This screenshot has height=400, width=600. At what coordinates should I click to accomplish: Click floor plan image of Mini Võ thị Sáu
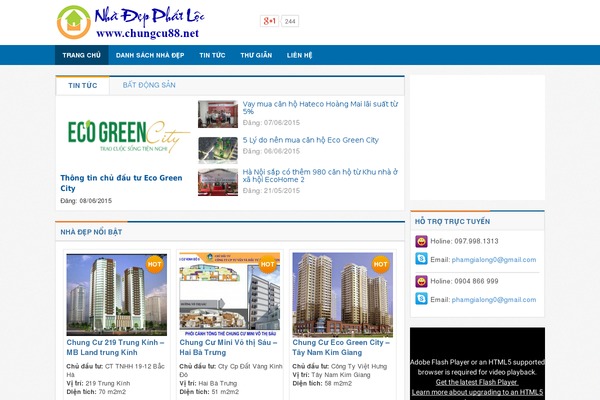tap(230, 294)
